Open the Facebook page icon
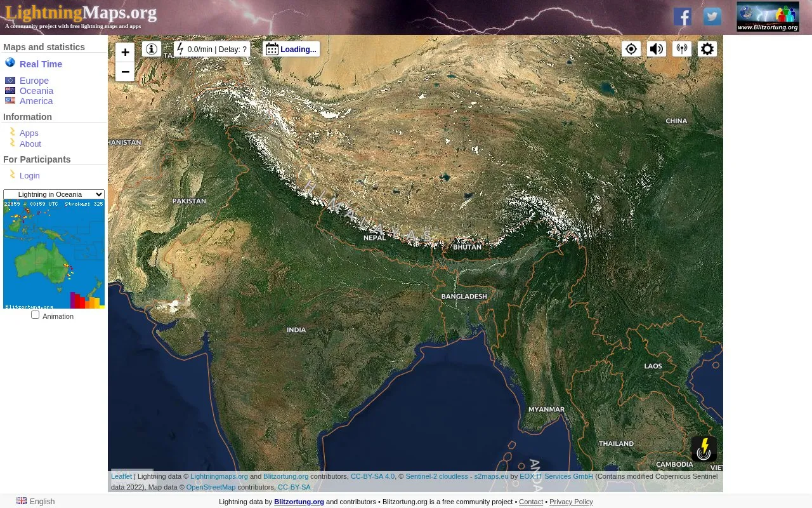This screenshot has width=812, height=508. [683, 17]
